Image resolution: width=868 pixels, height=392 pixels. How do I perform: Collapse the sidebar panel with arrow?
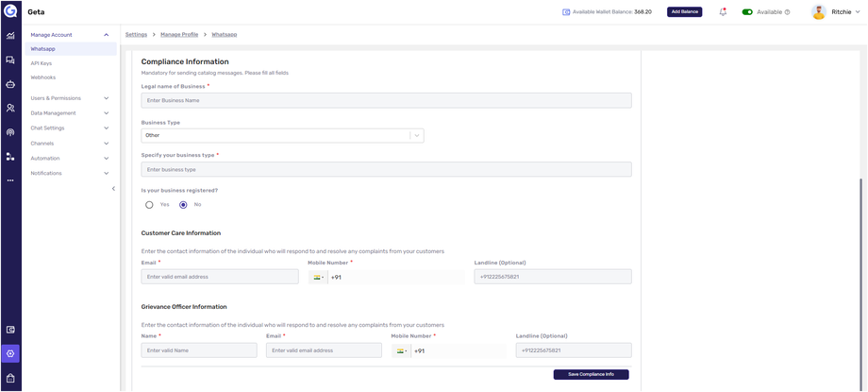pos(113,189)
